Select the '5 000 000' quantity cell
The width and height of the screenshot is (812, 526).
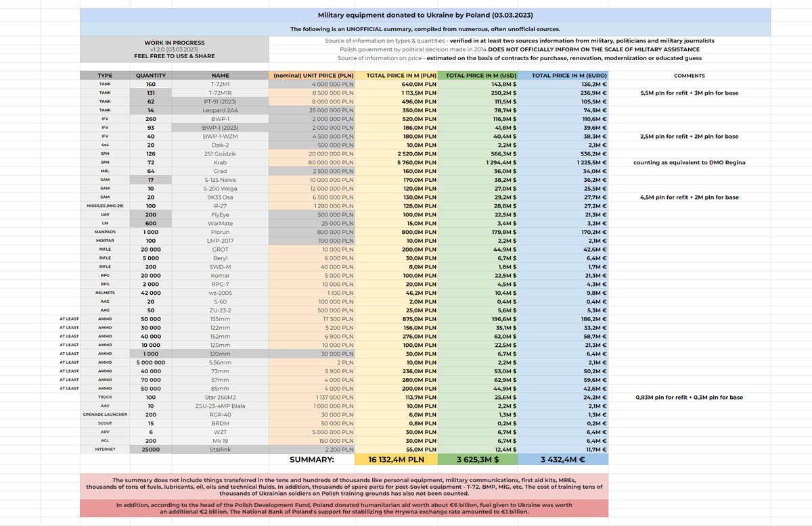coord(150,362)
